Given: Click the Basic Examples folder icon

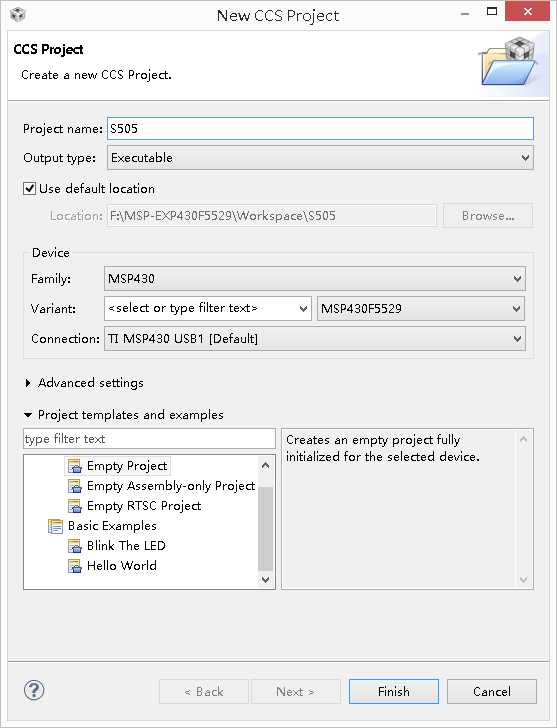Looking at the screenshot, I should click(x=55, y=526).
